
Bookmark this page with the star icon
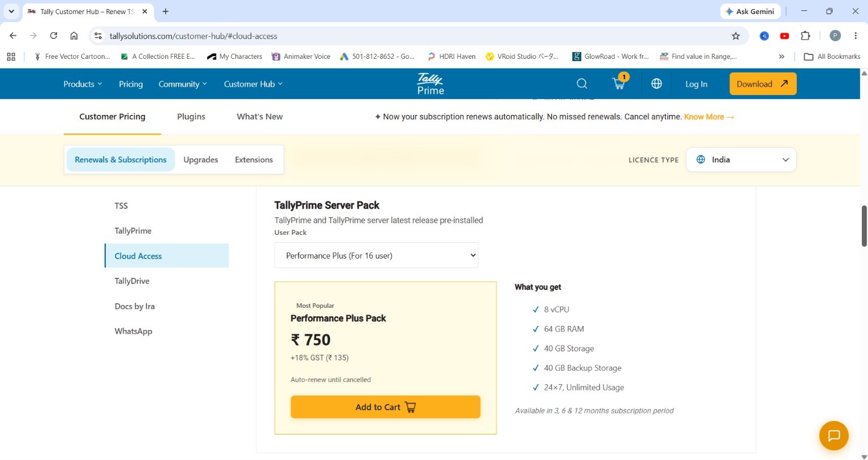(x=736, y=36)
